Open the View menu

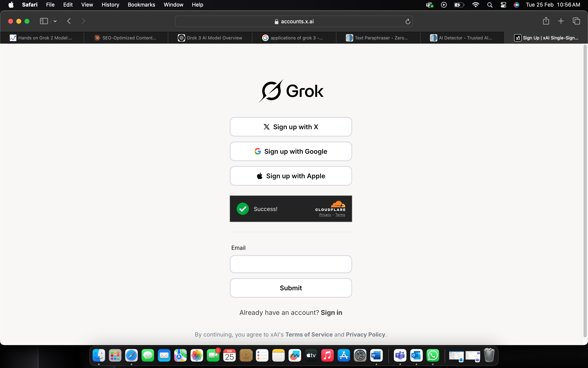click(87, 5)
